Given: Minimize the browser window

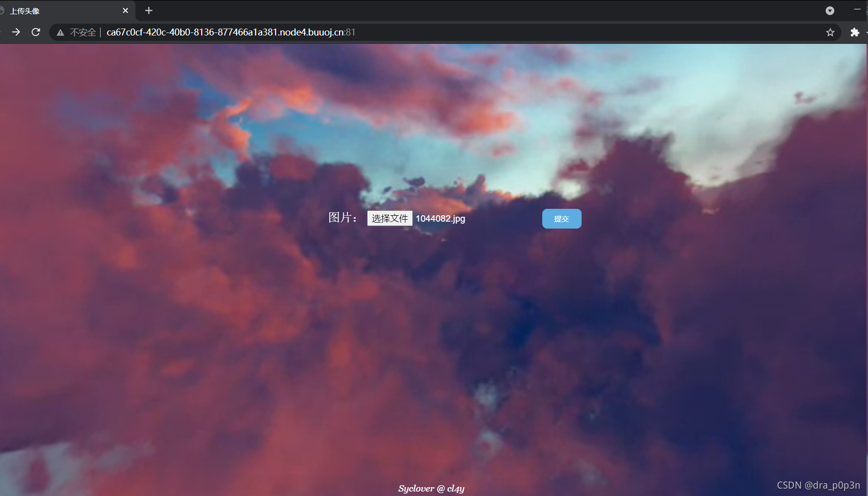Looking at the screenshot, I should click(x=857, y=9).
